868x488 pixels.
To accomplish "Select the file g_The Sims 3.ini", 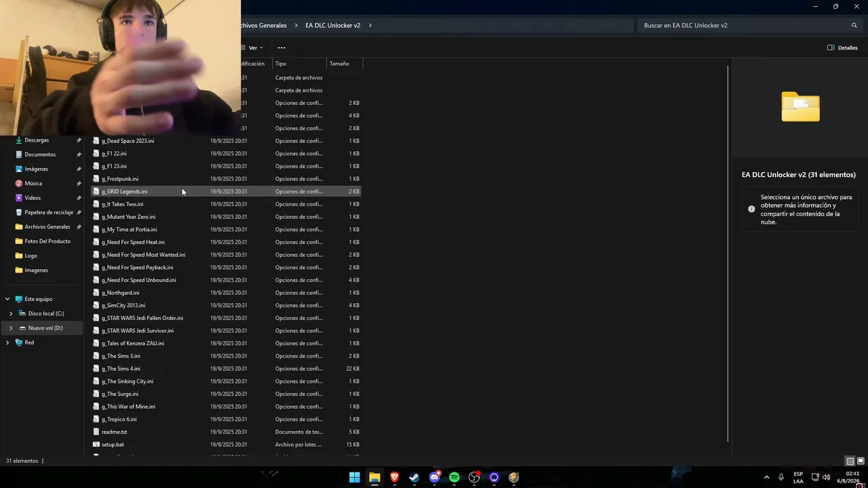I will pyautogui.click(x=226, y=356).
